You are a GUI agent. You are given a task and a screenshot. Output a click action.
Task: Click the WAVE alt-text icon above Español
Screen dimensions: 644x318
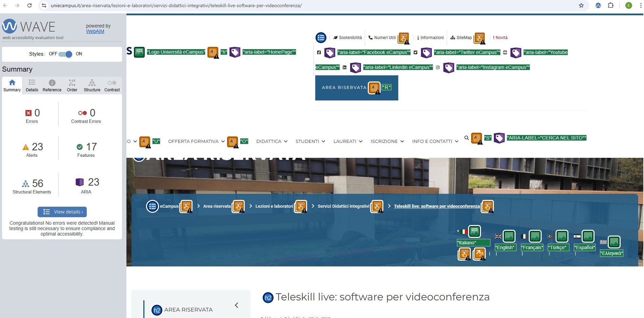(588, 236)
